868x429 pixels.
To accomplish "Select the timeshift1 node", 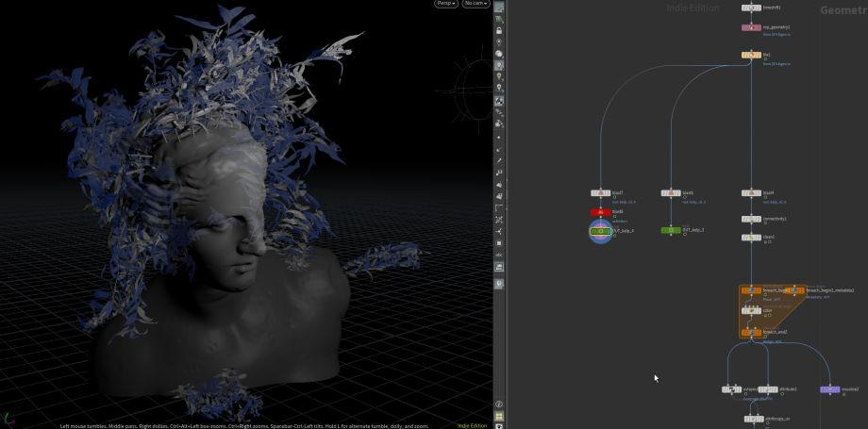I will pyautogui.click(x=751, y=8).
